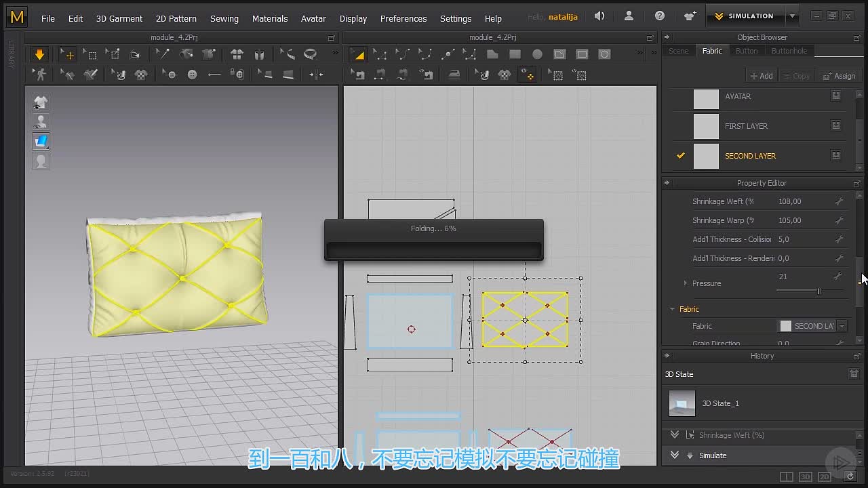Image resolution: width=868 pixels, height=488 pixels.
Task: Toggle show garment icon in 3D view
Action: point(41,102)
